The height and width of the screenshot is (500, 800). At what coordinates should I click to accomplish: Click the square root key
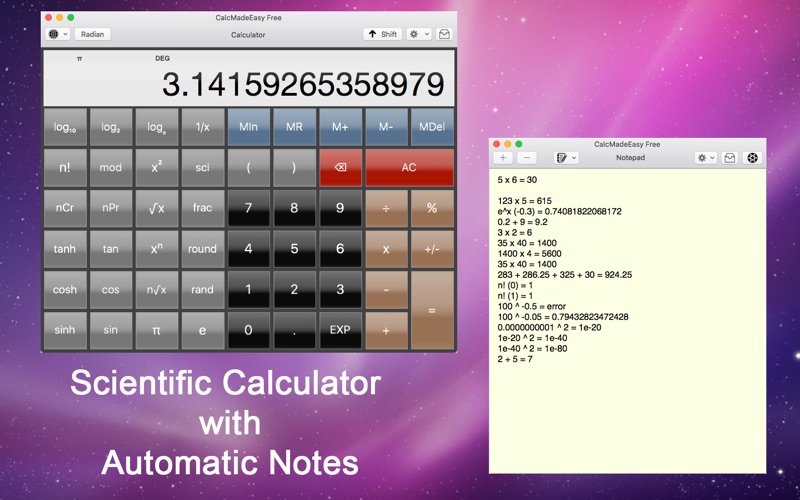[x=157, y=208]
